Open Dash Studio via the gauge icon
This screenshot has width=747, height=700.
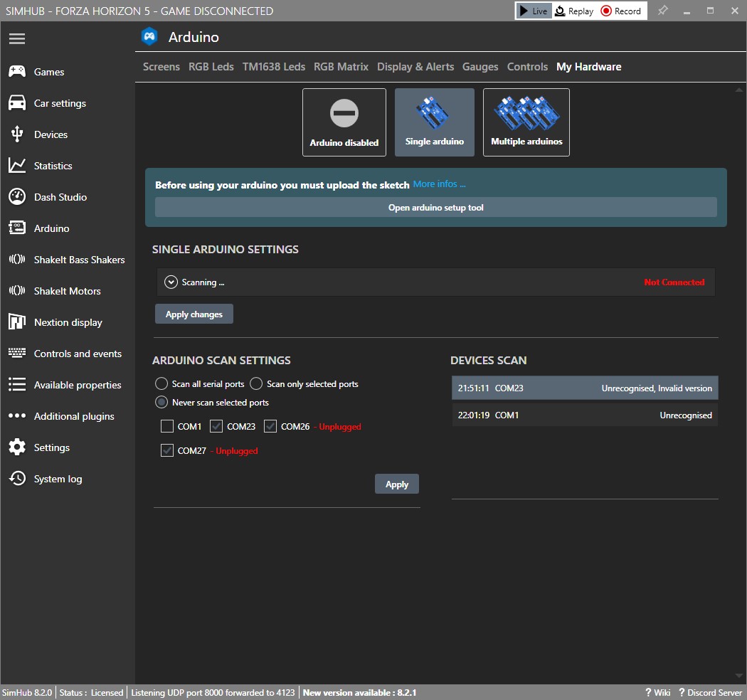point(17,197)
